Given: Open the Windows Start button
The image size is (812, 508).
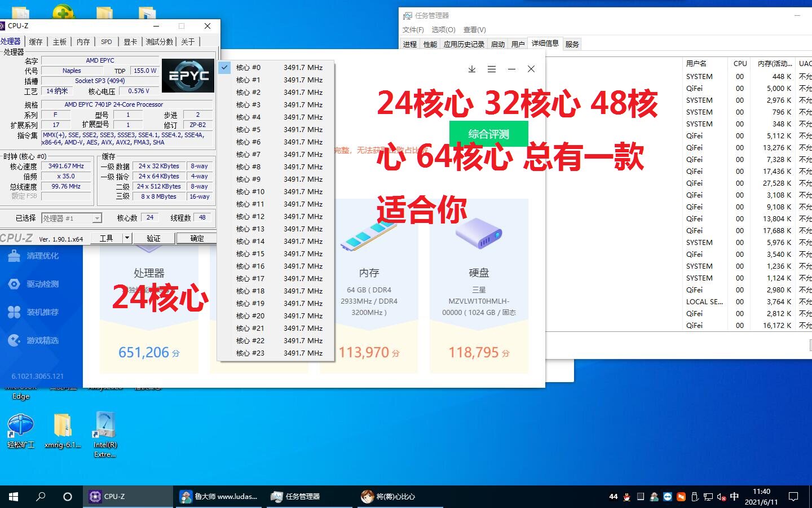Looking at the screenshot, I should tap(14, 497).
